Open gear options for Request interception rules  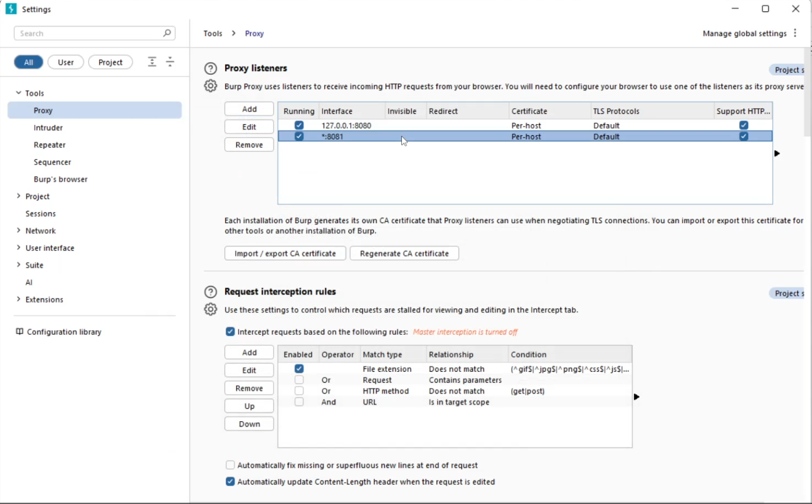[211, 310]
